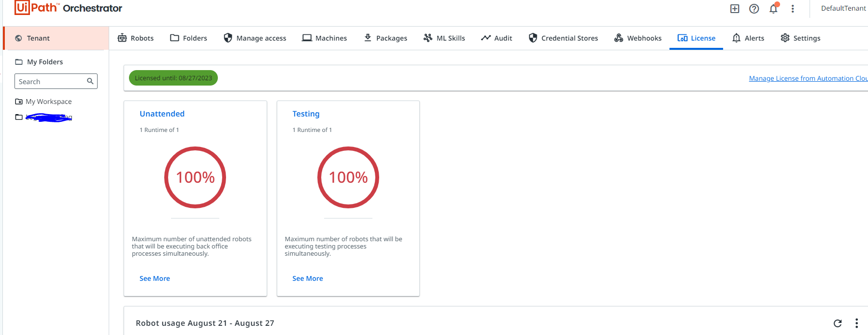Screen dimensions: 868x335
Task: Click the Webhooks icon
Action: click(619, 38)
